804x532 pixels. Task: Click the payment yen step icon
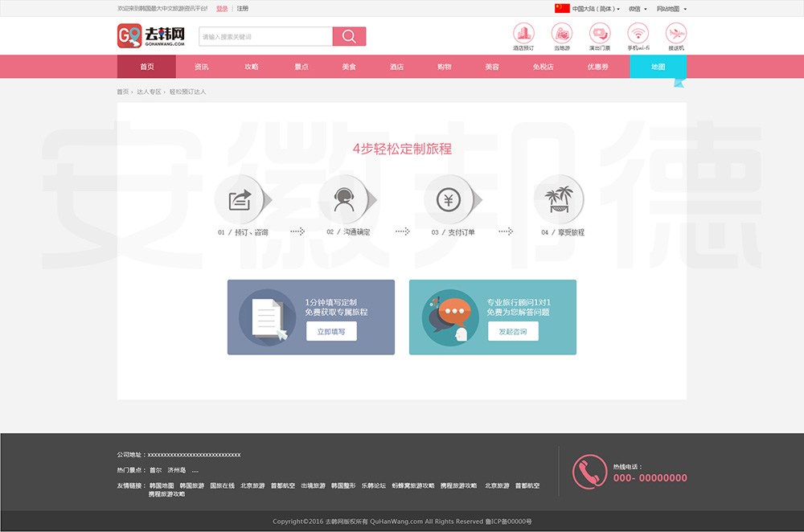pyautogui.click(x=448, y=199)
